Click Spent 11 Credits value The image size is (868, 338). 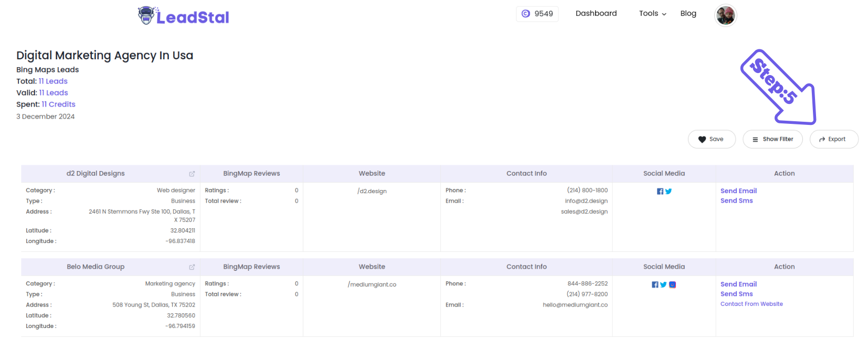(59, 104)
